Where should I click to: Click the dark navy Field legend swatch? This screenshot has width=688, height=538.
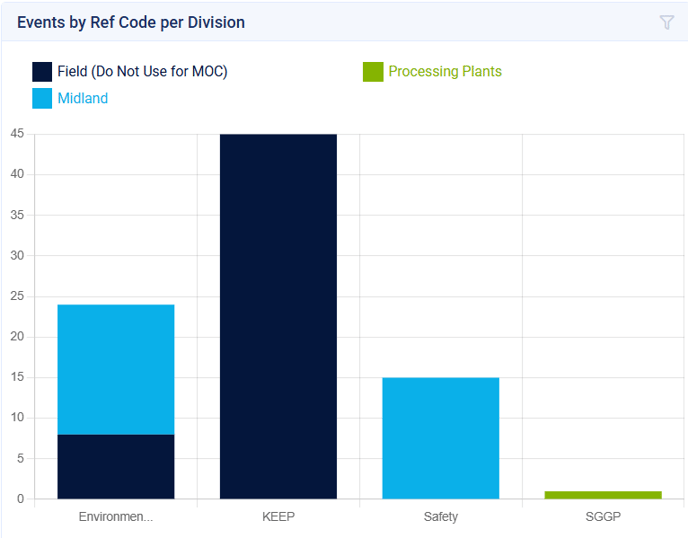pos(42,72)
